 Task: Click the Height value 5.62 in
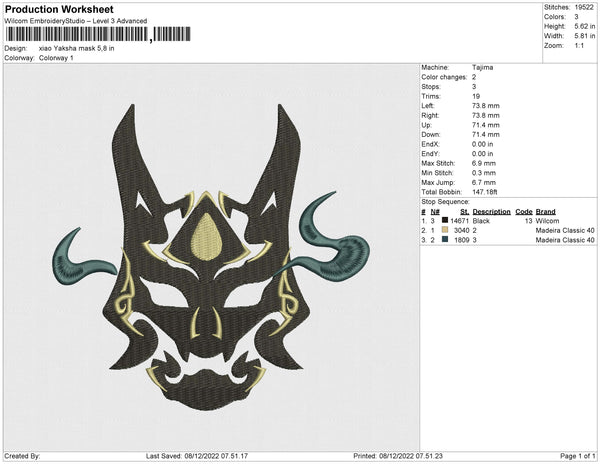point(585,26)
